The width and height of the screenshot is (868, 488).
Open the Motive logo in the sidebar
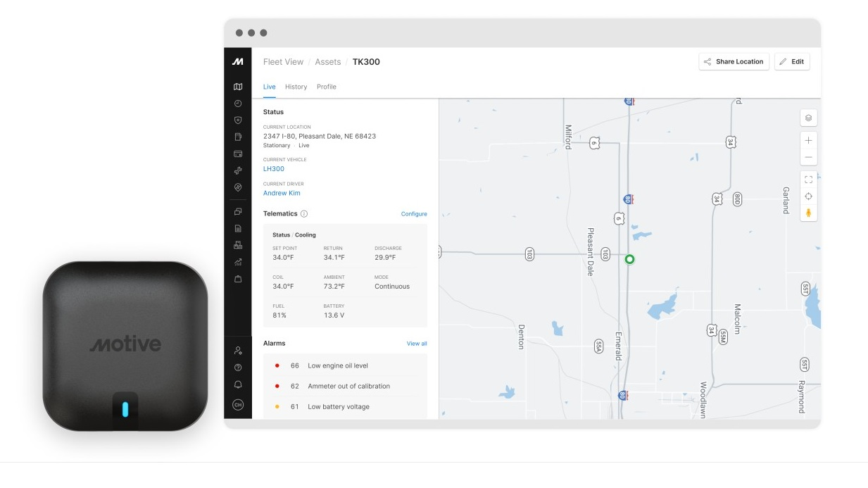point(239,62)
